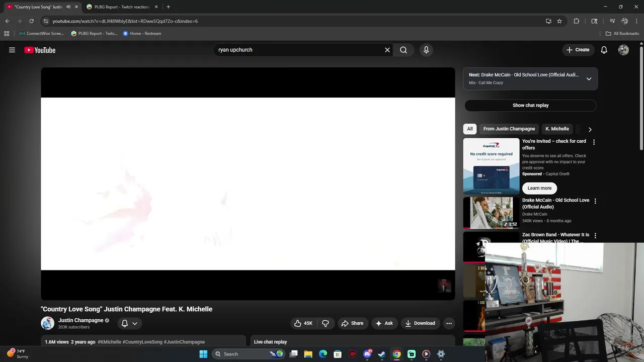Screen dimensions: 644x362
Task: Open ConnectWise Scree... bookmark
Action: click(x=41, y=34)
